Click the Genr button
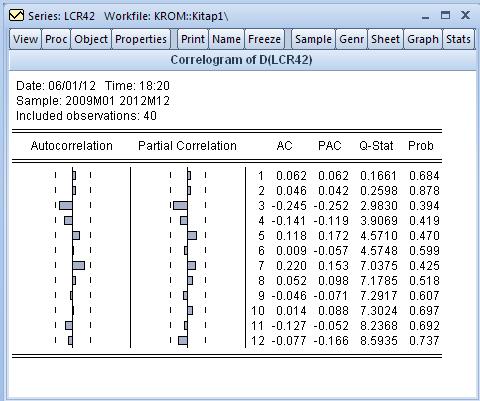The width and height of the screenshot is (480, 401). pyautogui.click(x=351, y=39)
